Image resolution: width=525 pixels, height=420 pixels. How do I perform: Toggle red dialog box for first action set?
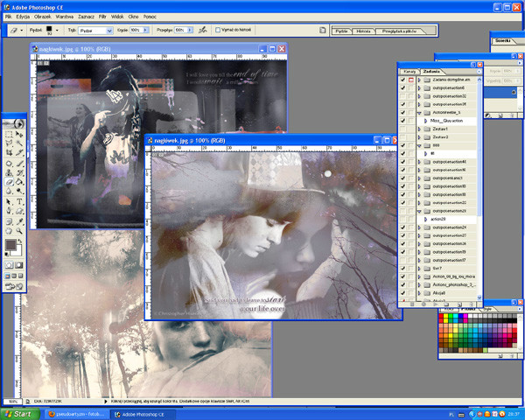pyautogui.click(x=411, y=80)
